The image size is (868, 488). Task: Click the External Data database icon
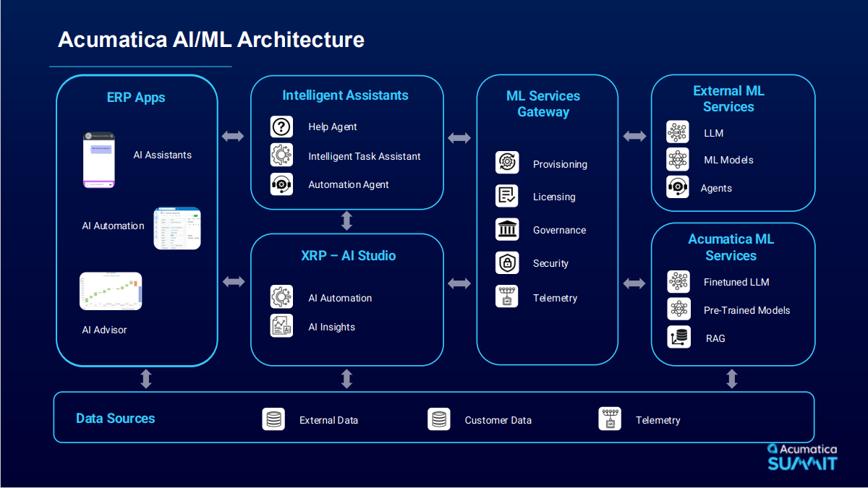click(x=273, y=419)
